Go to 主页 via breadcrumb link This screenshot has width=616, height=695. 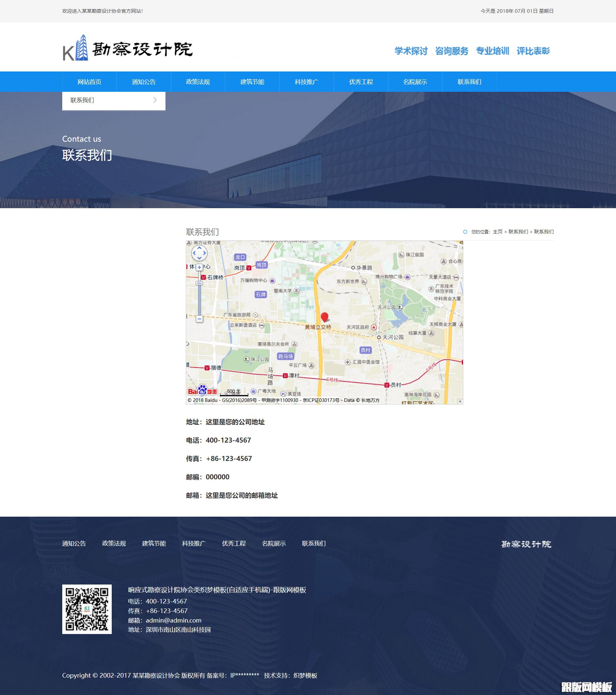click(498, 232)
